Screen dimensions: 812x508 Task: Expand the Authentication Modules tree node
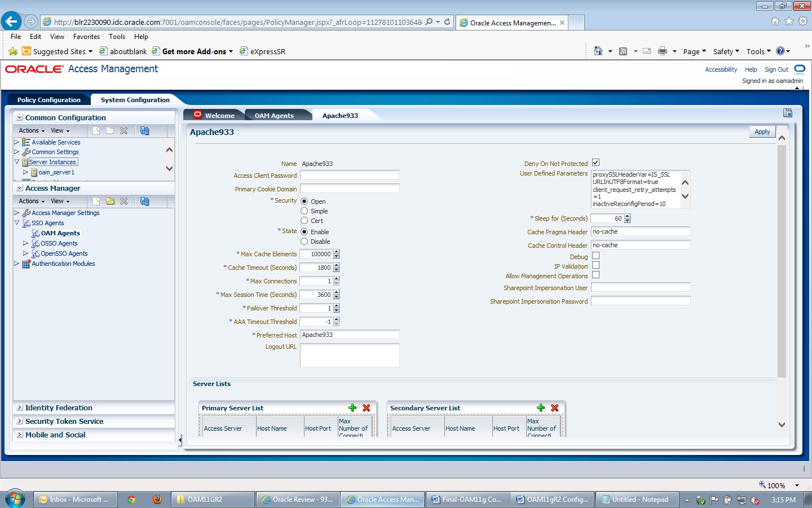click(x=17, y=264)
